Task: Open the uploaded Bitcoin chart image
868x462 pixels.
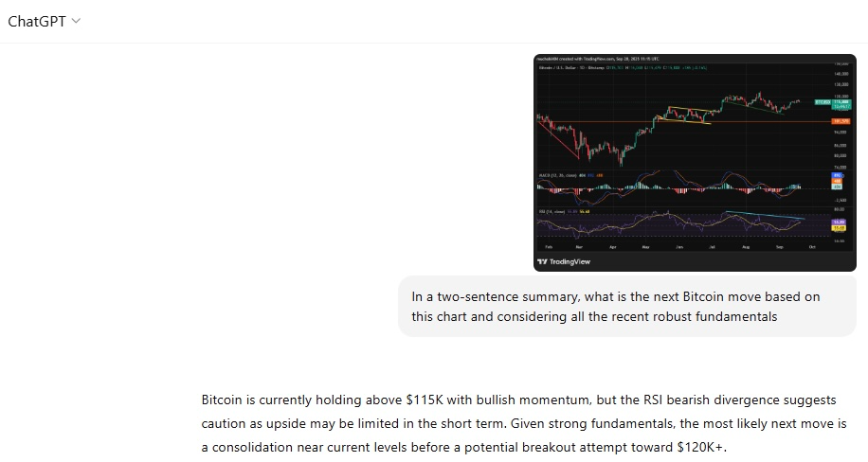Action: click(x=695, y=163)
